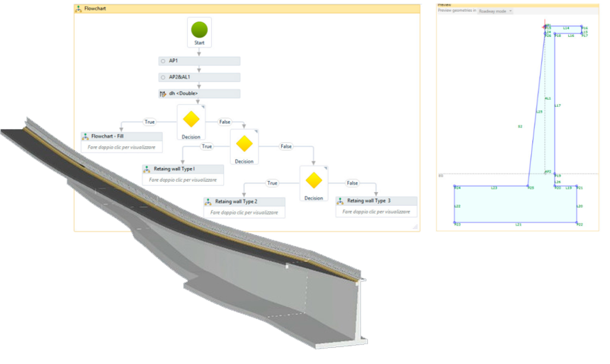Select the dh <Double> variable node

pyautogui.click(x=199, y=94)
